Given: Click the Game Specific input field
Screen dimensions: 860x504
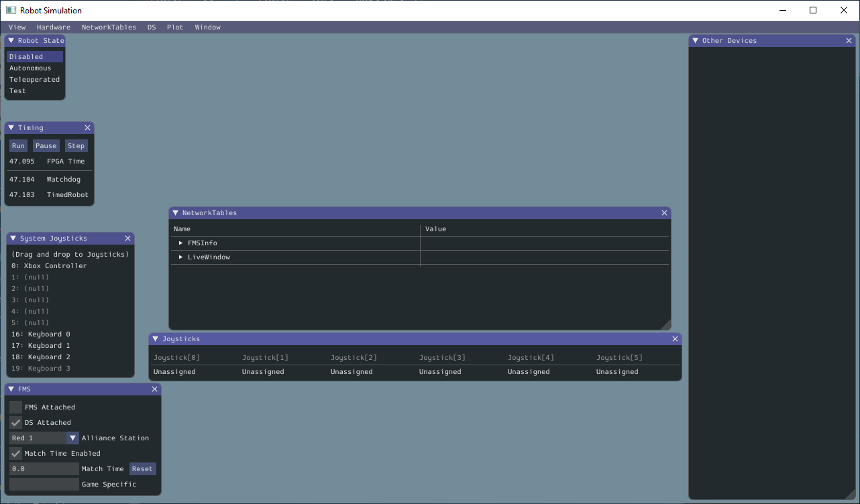Looking at the screenshot, I should coord(43,484).
